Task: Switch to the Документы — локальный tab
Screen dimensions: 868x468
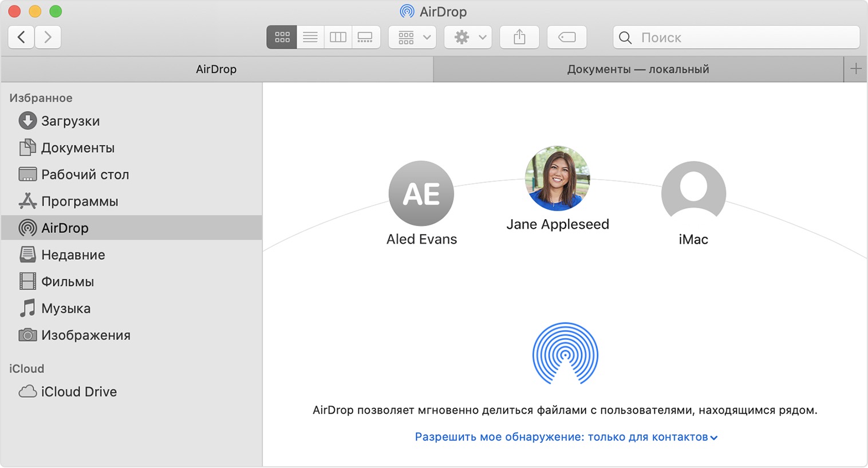Action: pyautogui.click(x=638, y=69)
